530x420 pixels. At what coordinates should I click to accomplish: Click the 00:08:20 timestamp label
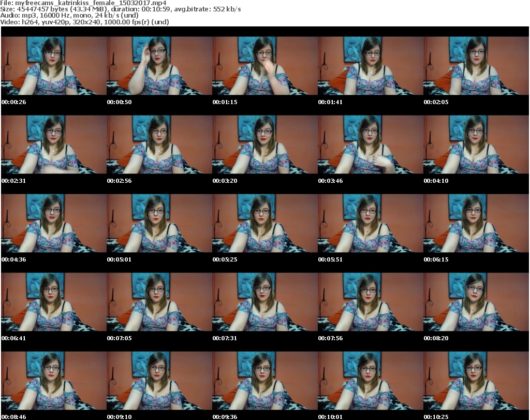pos(436,338)
